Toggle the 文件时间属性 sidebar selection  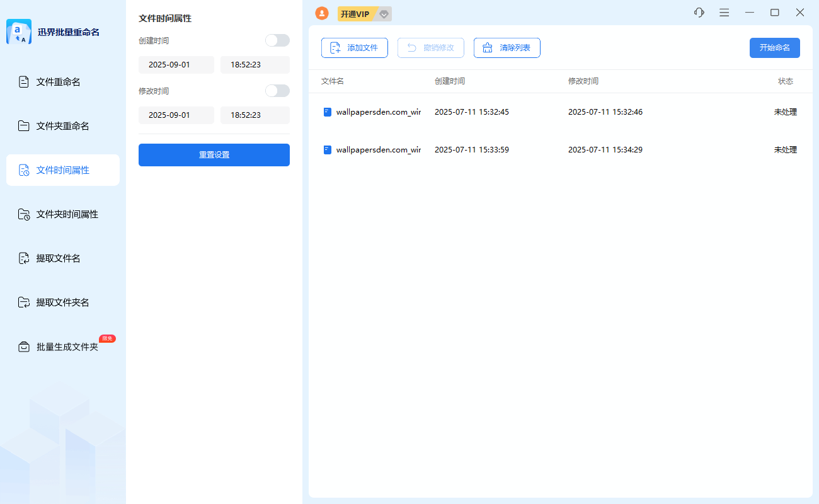pos(63,169)
